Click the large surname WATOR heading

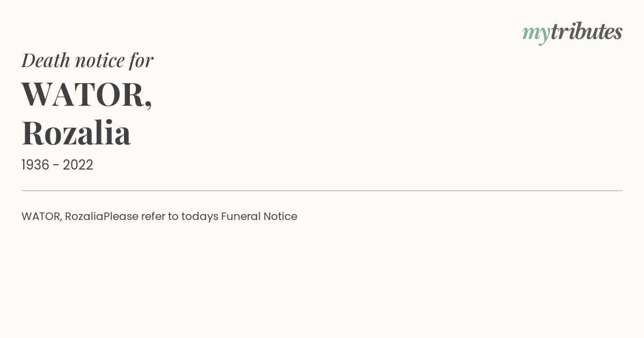(x=87, y=94)
